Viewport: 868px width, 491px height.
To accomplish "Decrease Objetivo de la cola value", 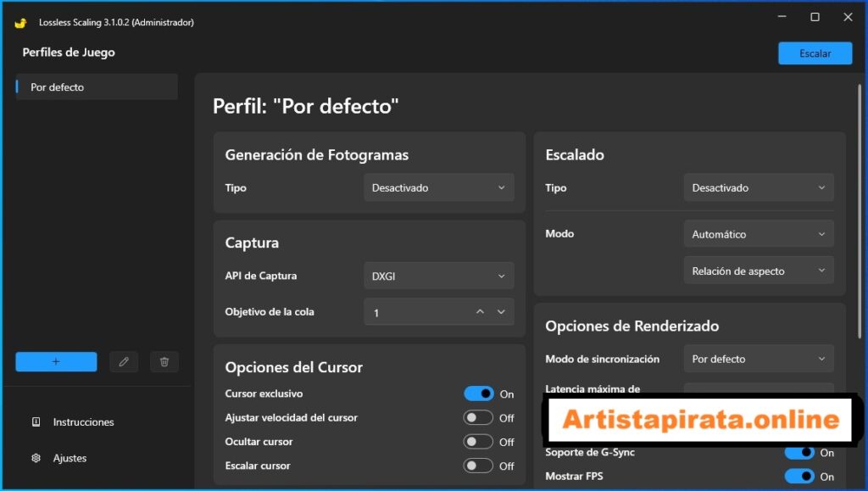I will [501, 312].
